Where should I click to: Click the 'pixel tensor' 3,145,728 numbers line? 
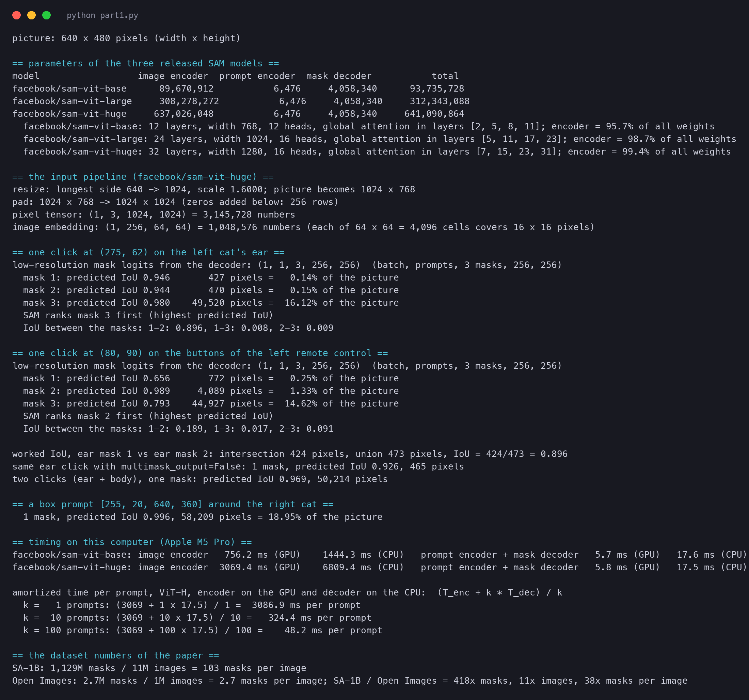pyautogui.click(x=154, y=215)
